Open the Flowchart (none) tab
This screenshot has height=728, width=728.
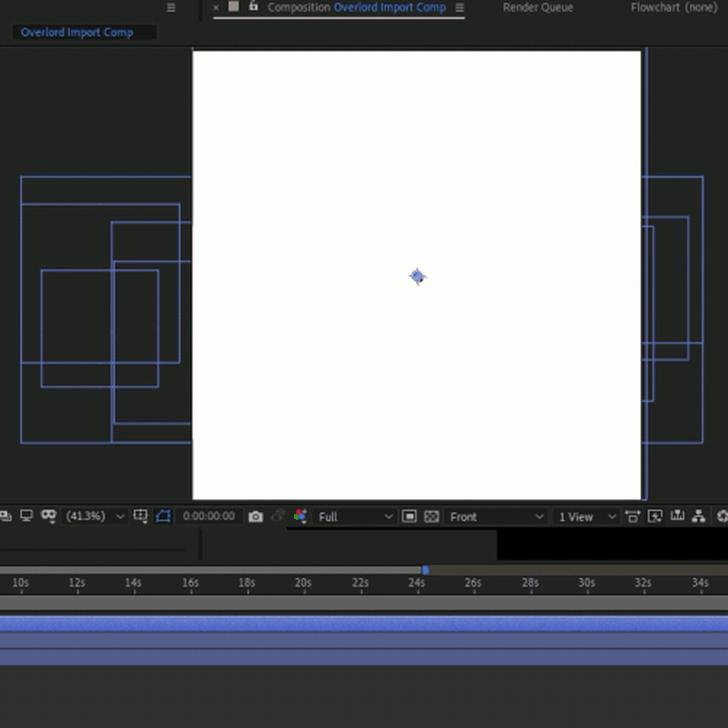[673, 7]
